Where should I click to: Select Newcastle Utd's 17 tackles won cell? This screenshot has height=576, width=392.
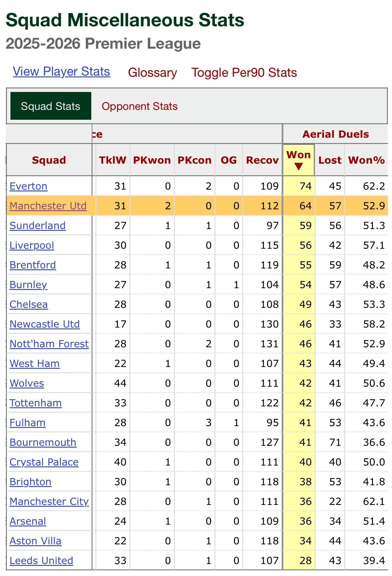coord(112,324)
